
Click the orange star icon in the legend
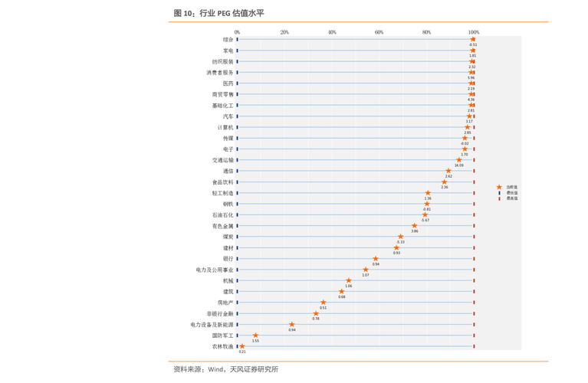pos(499,187)
